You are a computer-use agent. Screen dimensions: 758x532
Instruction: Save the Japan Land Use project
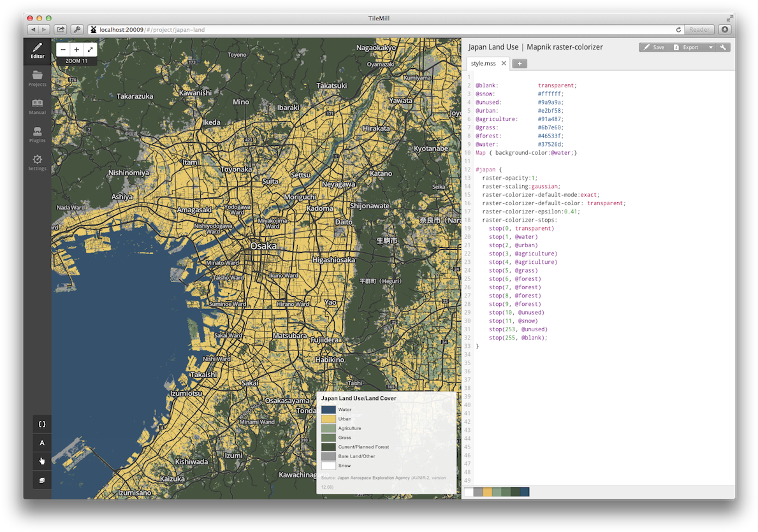tap(653, 47)
